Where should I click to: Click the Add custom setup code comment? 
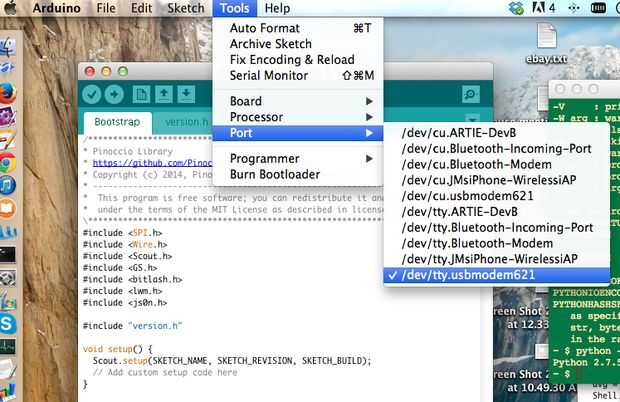click(x=165, y=372)
